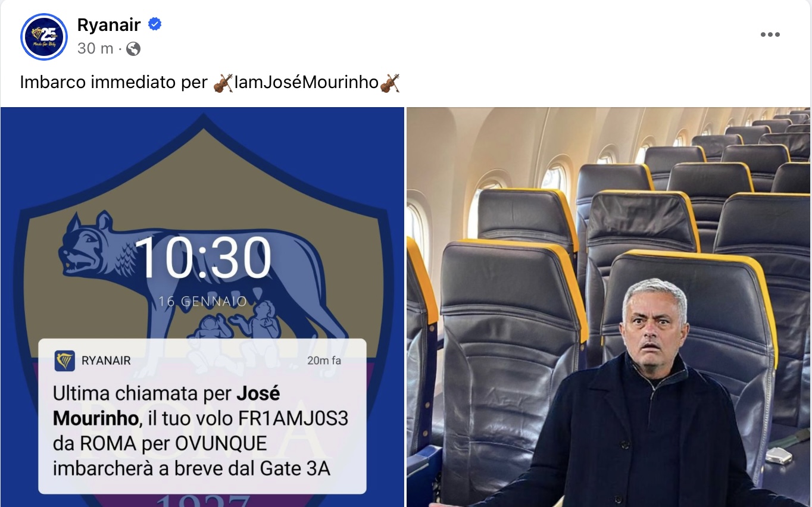Click the 10:30 lock-screen clock
This screenshot has width=812, height=507.
point(204,258)
